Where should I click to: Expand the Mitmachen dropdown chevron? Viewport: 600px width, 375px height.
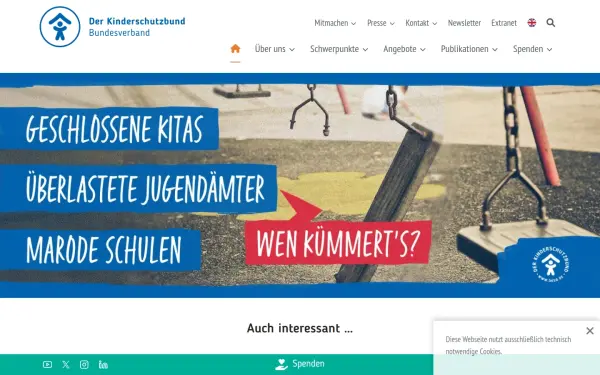click(x=354, y=24)
